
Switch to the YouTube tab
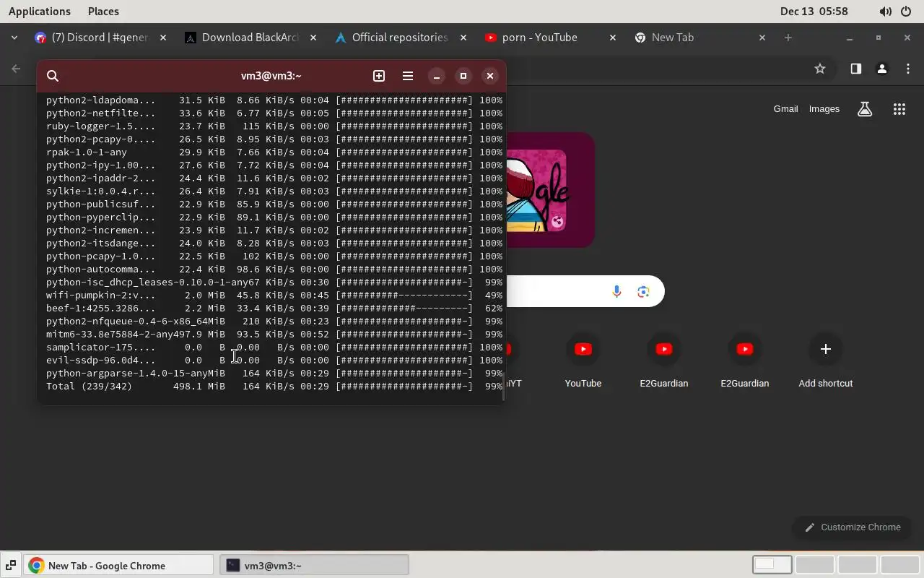tap(550, 38)
